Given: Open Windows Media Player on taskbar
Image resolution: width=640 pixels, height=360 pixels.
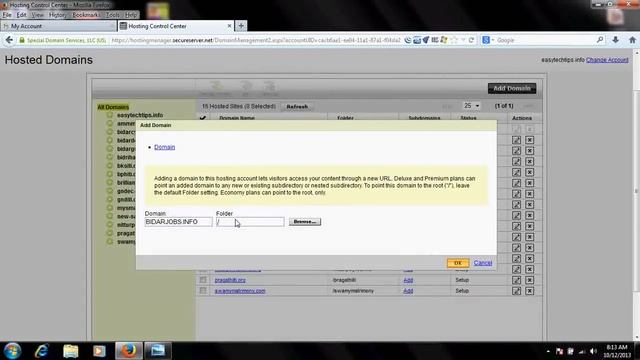Looking at the screenshot, I should [99, 351].
